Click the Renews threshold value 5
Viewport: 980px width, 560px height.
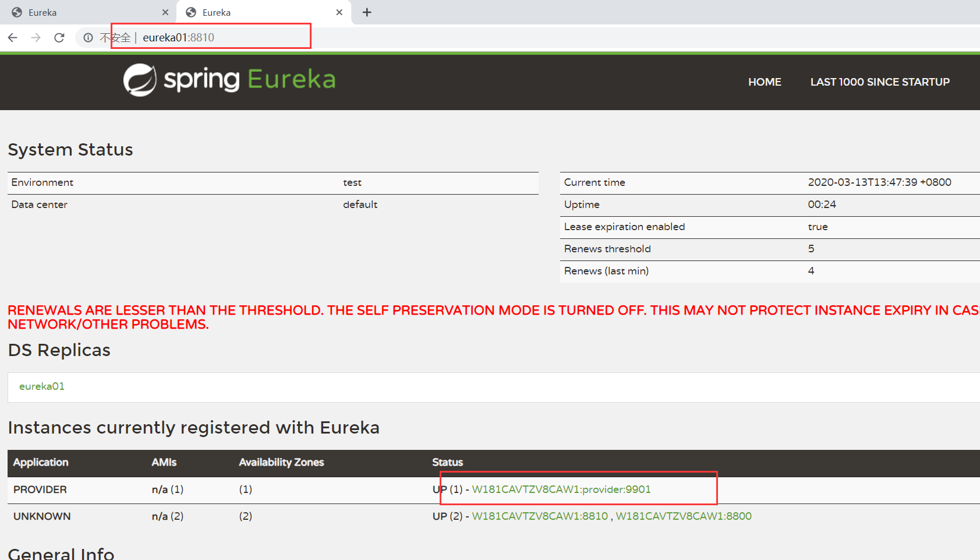[x=811, y=249]
